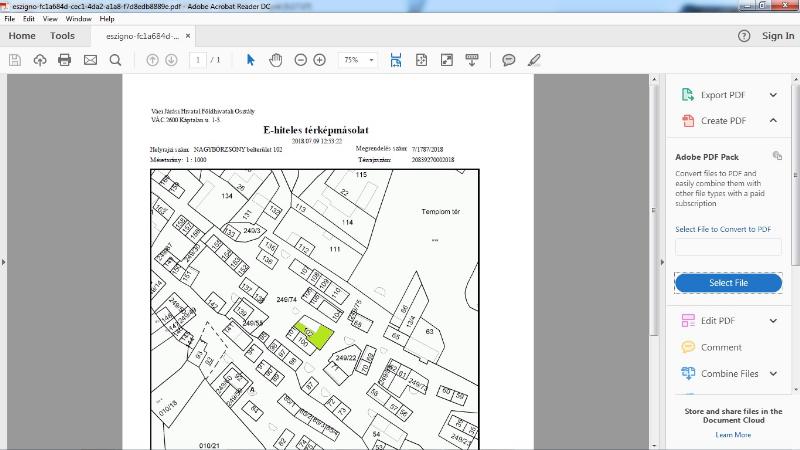This screenshot has height=450, width=800.
Task: Add a comment using speech bubble icon
Action: coord(509,60)
